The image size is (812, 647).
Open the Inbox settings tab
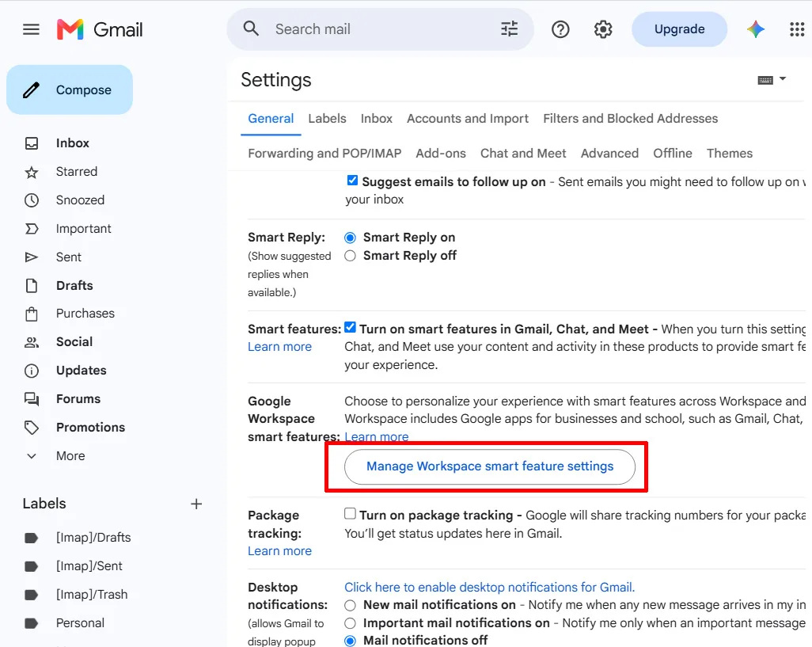pyautogui.click(x=377, y=119)
